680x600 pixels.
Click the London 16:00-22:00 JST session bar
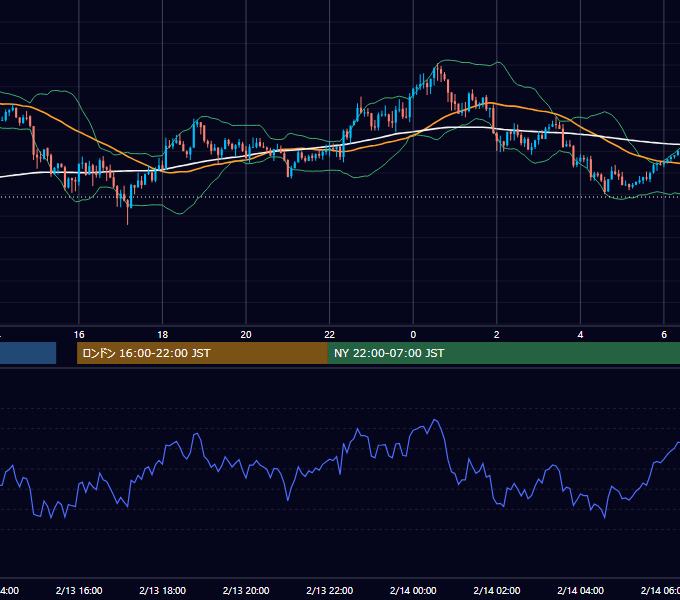pyautogui.click(x=202, y=353)
